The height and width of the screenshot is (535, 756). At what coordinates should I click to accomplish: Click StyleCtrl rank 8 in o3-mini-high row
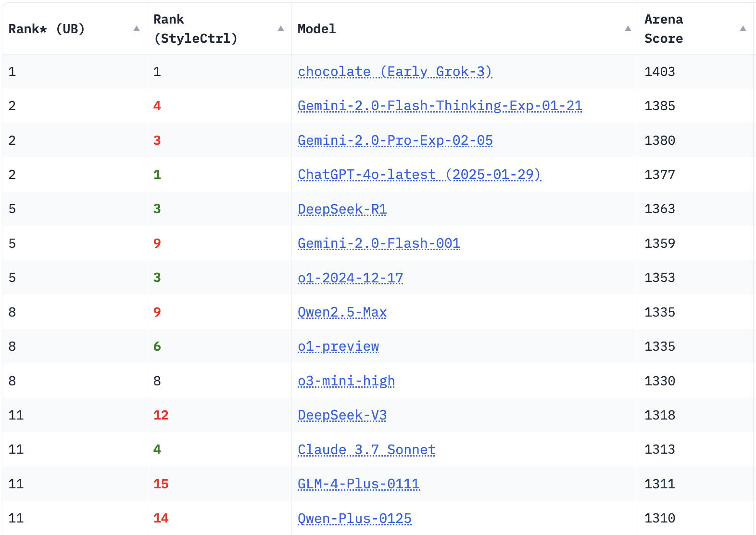click(157, 381)
